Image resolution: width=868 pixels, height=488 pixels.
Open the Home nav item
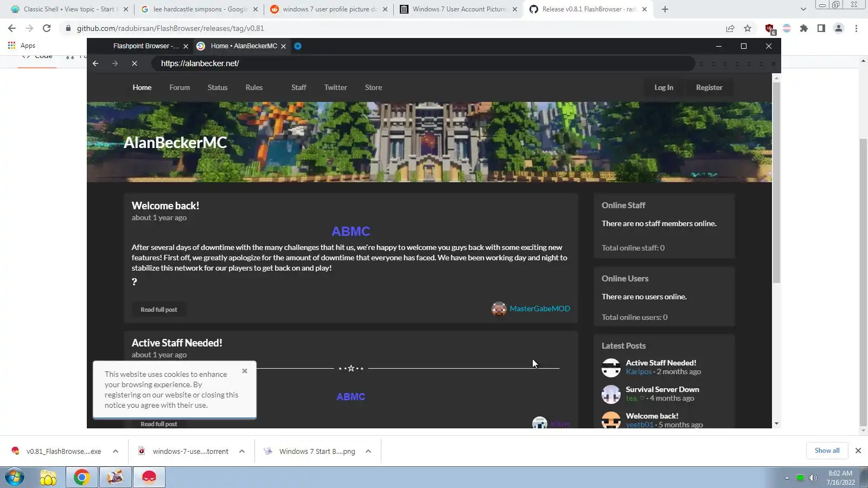click(142, 87)
